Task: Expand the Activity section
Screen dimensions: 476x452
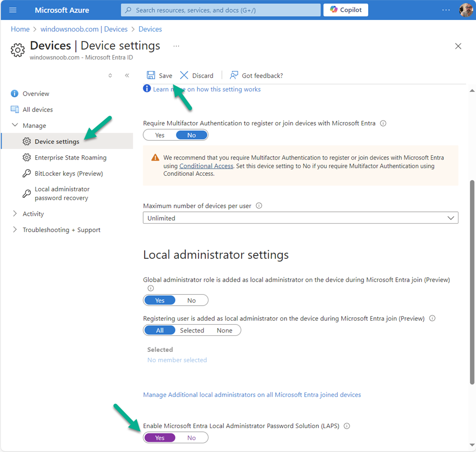Action: [15, 213]
